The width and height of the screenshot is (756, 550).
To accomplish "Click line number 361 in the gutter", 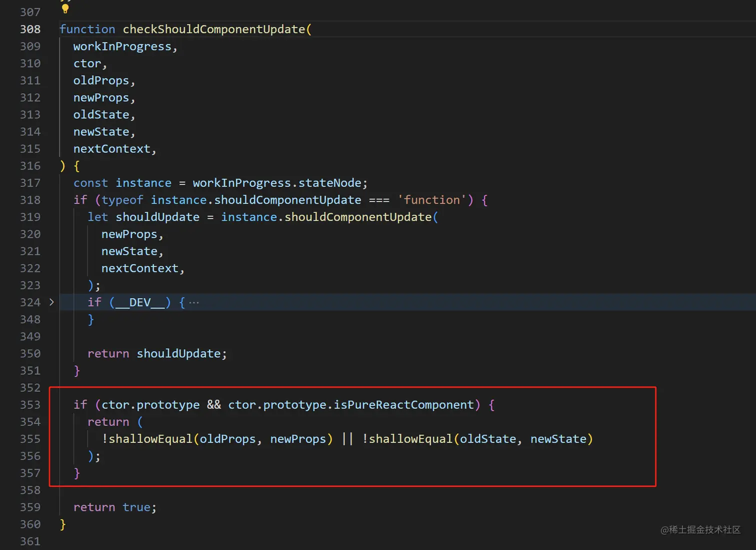I will 30,541.
